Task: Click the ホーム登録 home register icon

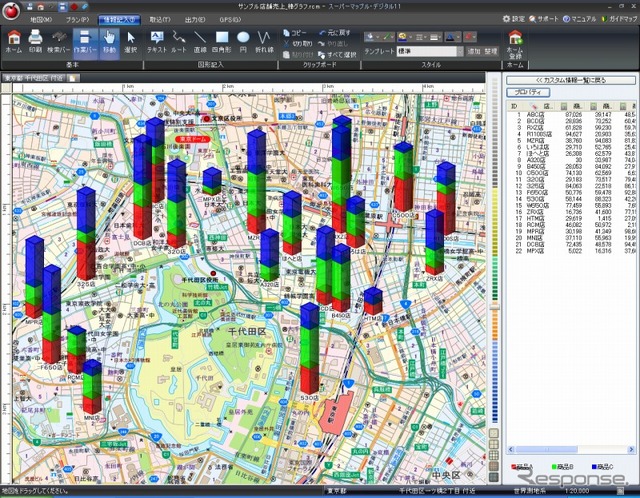Action: coord(515,44)
